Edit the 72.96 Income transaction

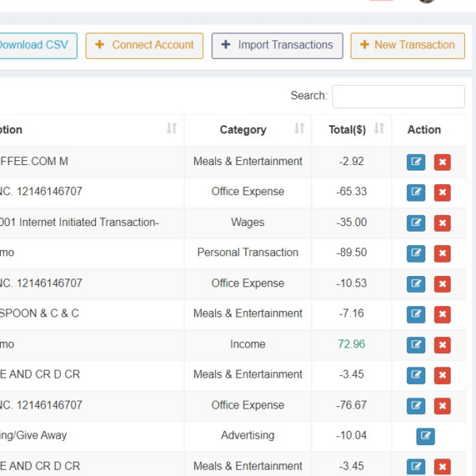(416, 345)
